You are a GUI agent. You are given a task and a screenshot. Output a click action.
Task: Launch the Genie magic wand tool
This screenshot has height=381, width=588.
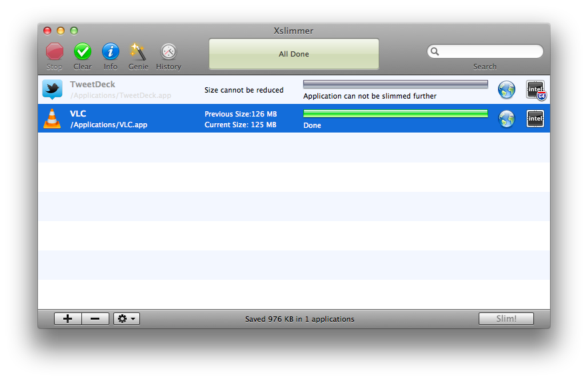tap(138, 51)
